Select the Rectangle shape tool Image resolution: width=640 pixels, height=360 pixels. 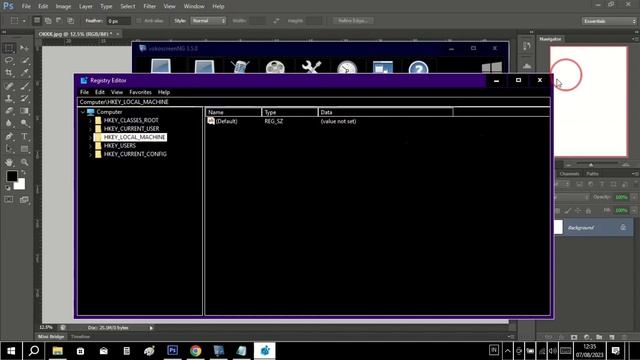(x=24, y=149)
